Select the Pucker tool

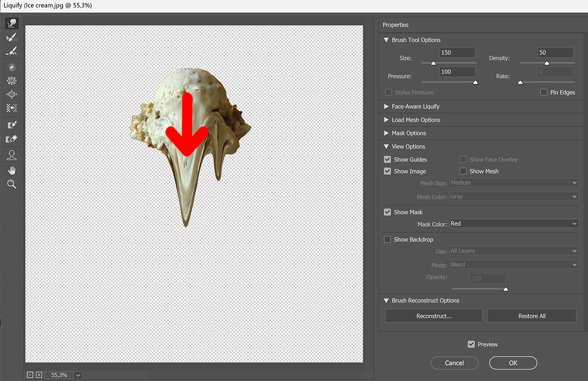[x=11, y=80]
